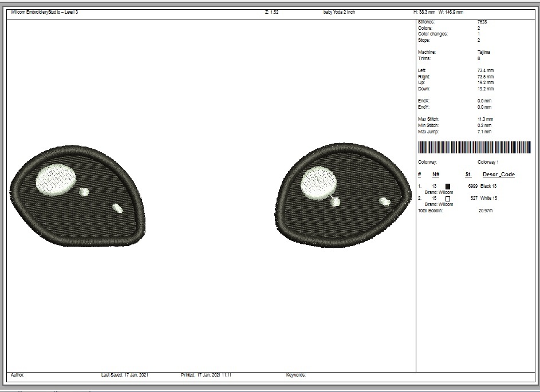The image size is (540, 392).
Task: Click the "19.2 mm" value beside Up
Action: click(x=486, y=82)
